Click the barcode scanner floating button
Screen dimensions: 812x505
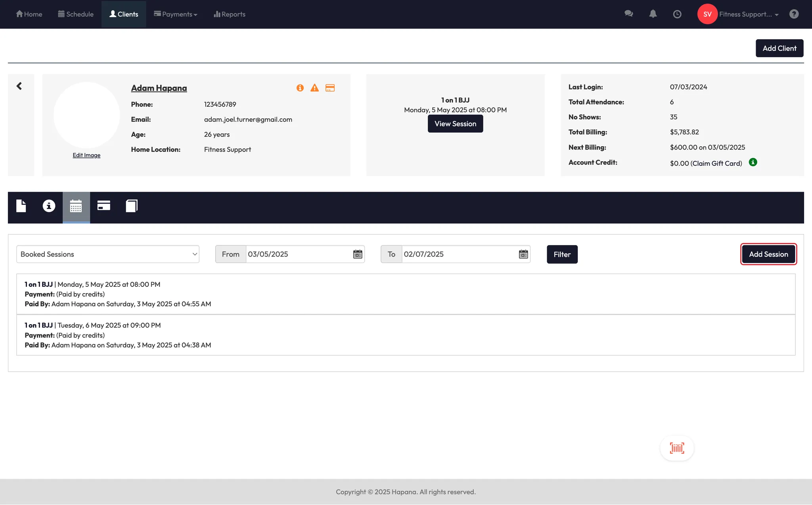[x=677, y=448]
